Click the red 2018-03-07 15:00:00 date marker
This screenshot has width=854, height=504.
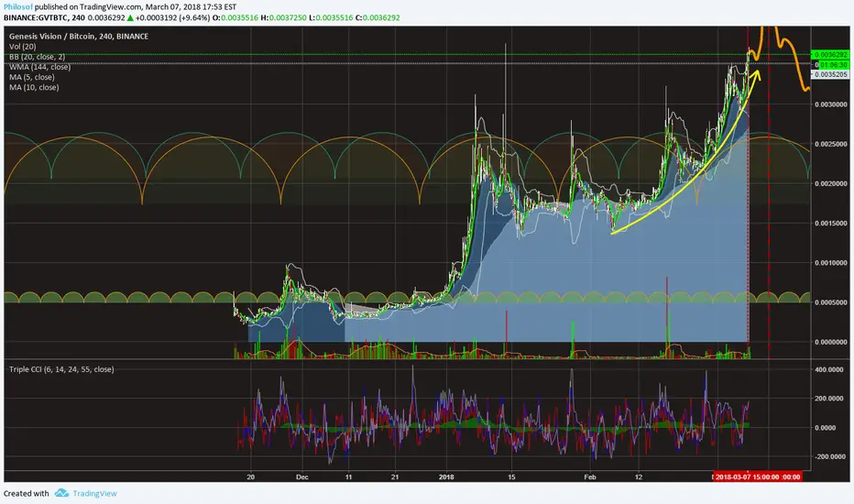click(x=758, y=477)
